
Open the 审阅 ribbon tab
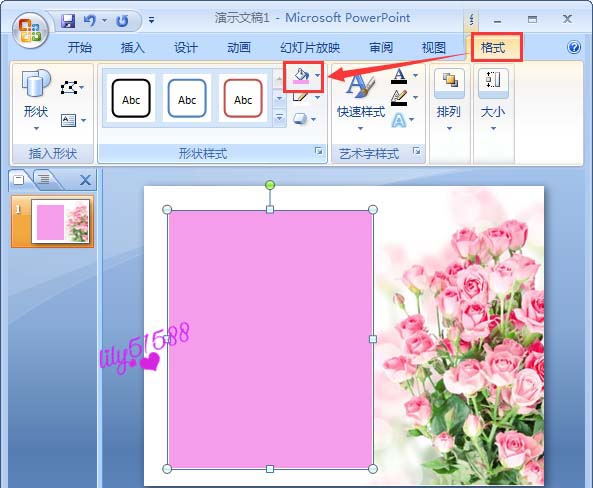381,48
